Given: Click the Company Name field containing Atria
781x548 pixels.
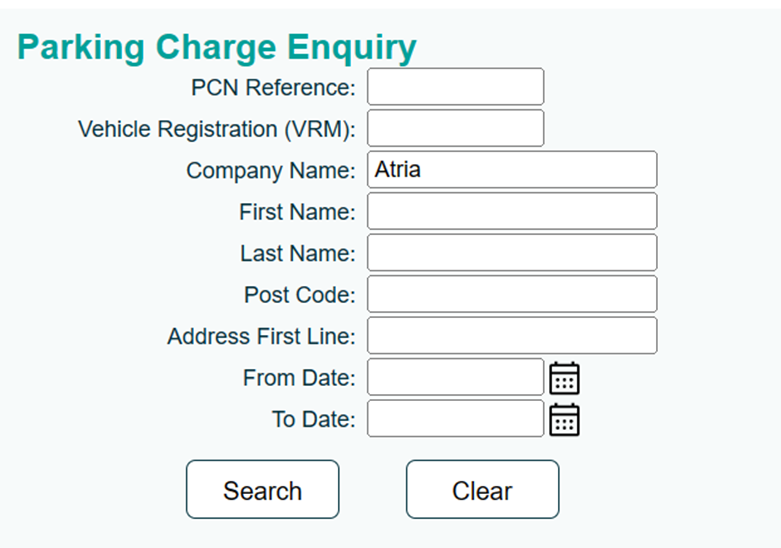Looking at the screenshot, I should [x=512, y=169].
